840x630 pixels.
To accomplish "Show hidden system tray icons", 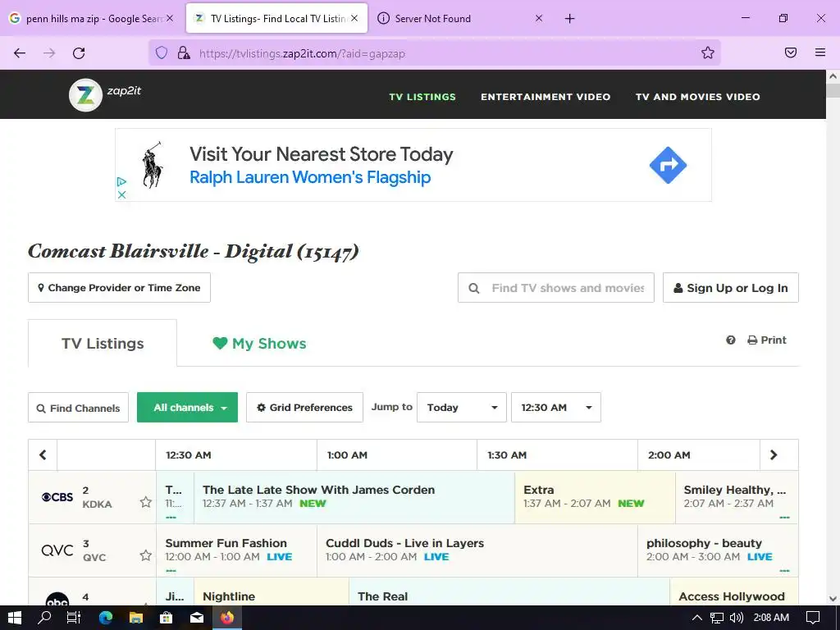I will (x=697, y=618).
